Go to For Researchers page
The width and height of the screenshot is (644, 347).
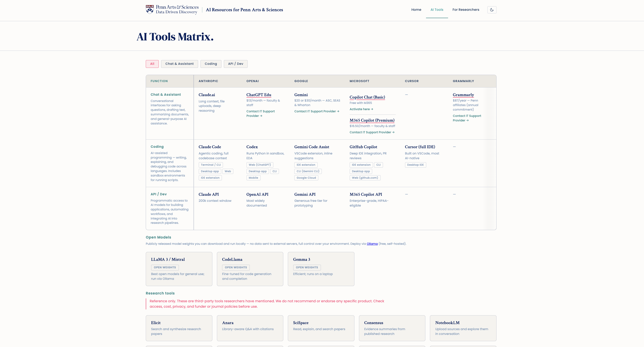[466, 10]
